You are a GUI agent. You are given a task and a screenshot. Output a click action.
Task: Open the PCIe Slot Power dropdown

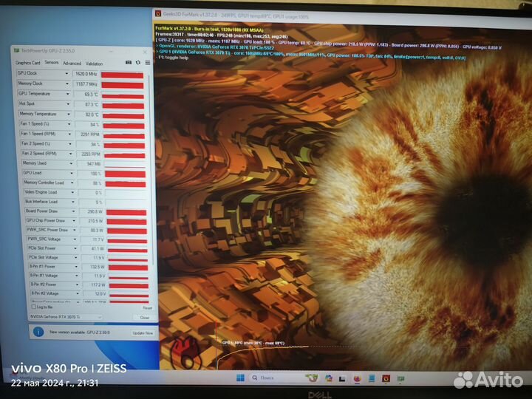pyautogui.click(x=75, y=248)
